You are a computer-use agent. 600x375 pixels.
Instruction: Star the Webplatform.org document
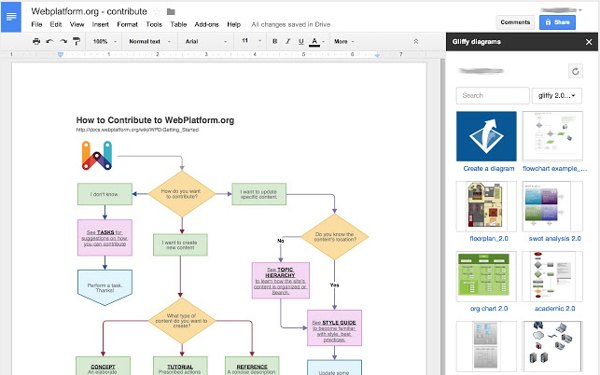(x=157, y=12)
